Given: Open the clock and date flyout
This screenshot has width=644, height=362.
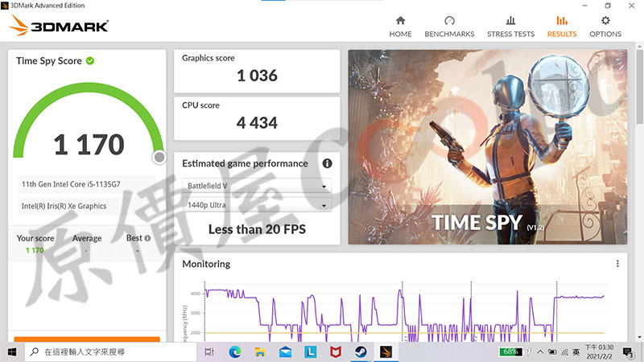Looking at the screenshot, I should [599, 352].
